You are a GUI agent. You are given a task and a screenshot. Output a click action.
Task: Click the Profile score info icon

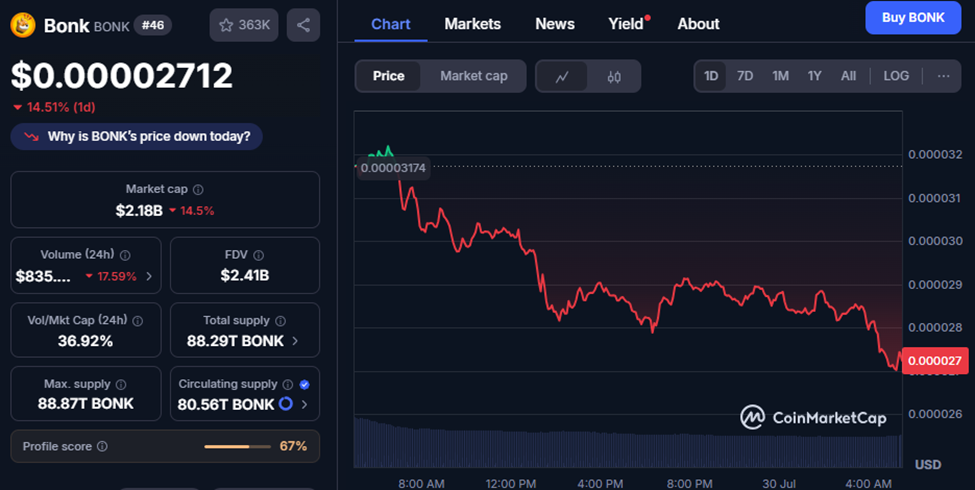103,446
